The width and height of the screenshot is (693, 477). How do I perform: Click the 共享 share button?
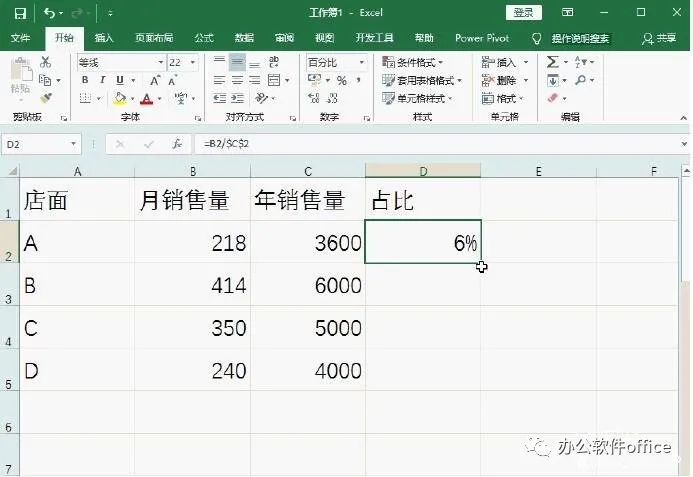coord(659,38)
